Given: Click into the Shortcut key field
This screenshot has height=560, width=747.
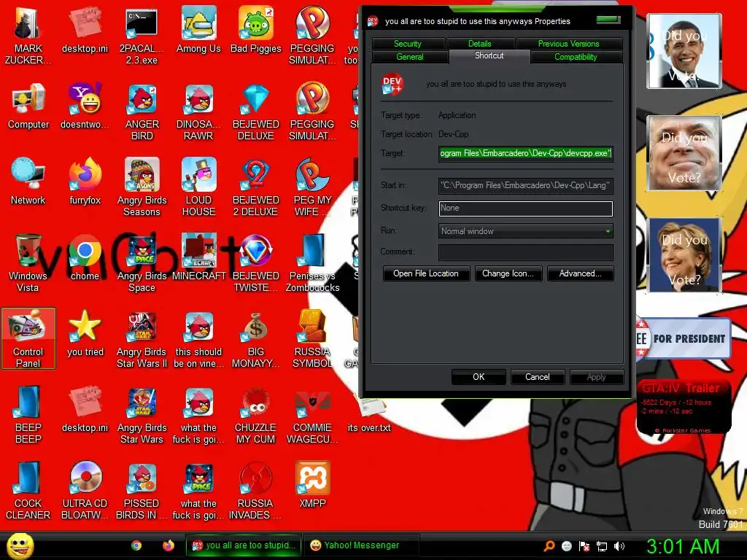Looking at the screenshot, I should click(525, 208).
